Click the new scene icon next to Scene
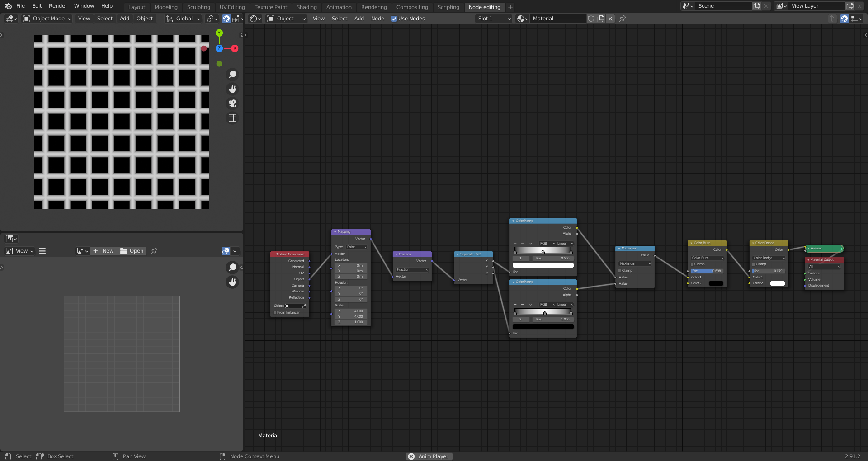Image resolution: width=868 pixels, height=461 pixels. coord(757,6)
